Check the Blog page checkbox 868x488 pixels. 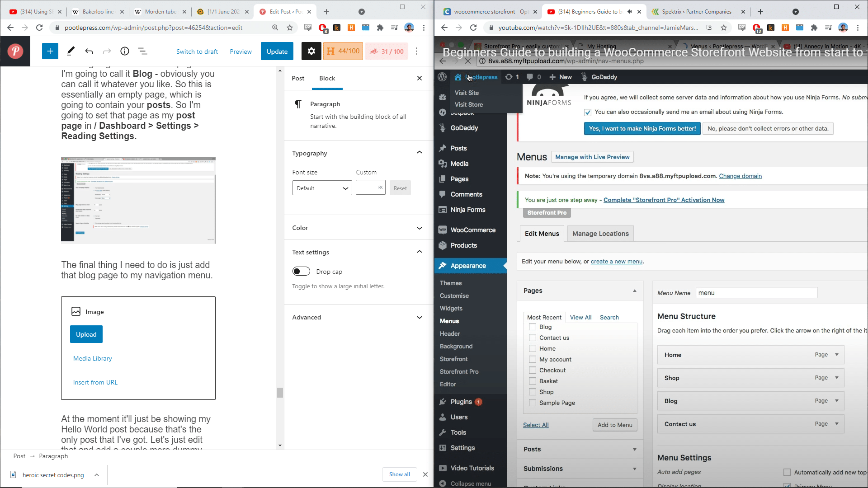pos(533,327)
